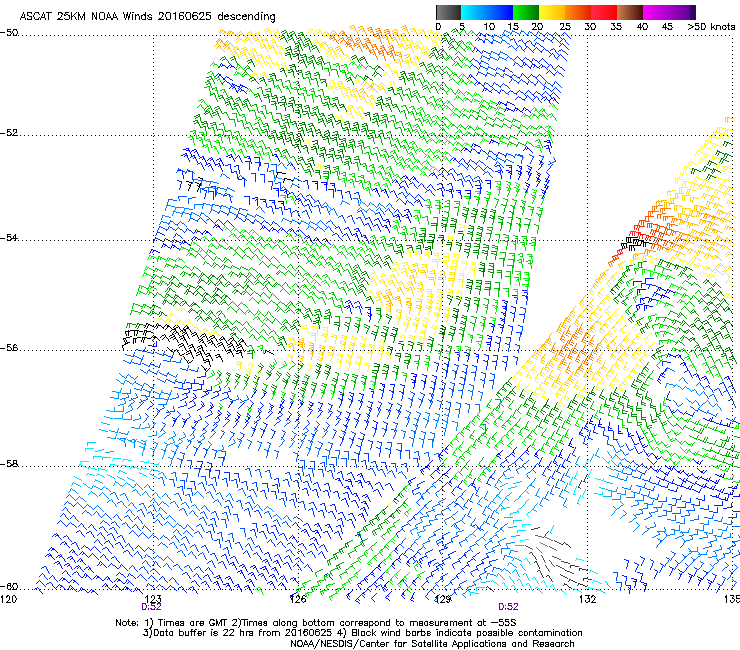Click the -60 latitude axis label
Image resolution: width=740 pixels, height=650 pixels.
pyautogui.click(x=9, y=586)
